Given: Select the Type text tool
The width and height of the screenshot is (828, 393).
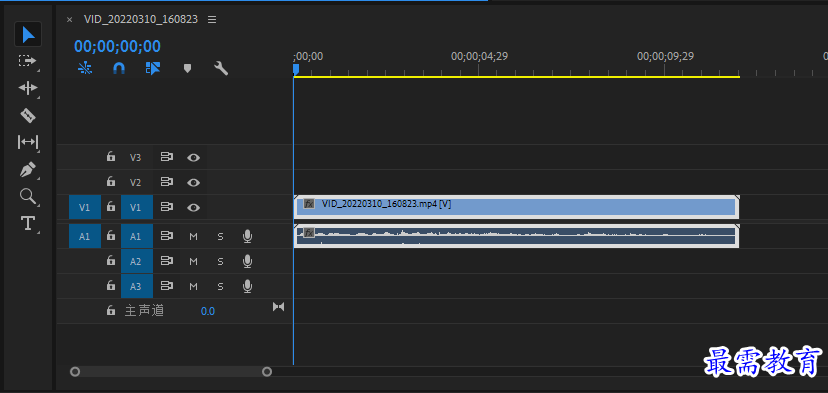Looking at the screenshot, I should tap(27, 223).
